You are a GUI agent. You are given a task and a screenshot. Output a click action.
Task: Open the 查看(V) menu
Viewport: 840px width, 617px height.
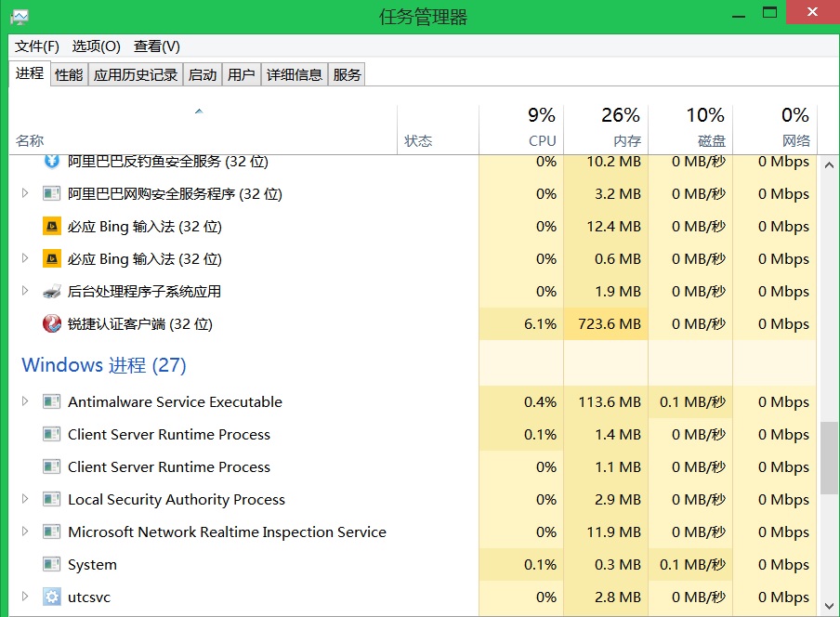(156, 46)
